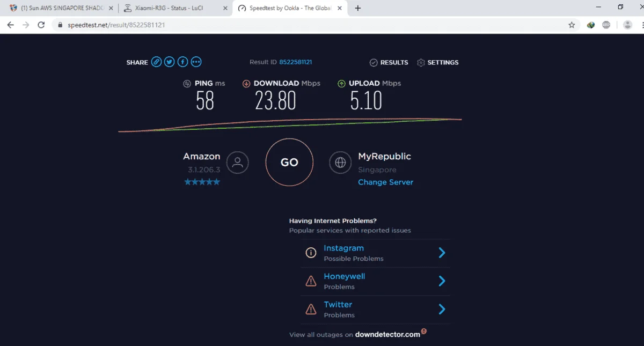Open the ABP adblock extension
Image resolution: width=644 pixels, height=346 pixels.
606,25
